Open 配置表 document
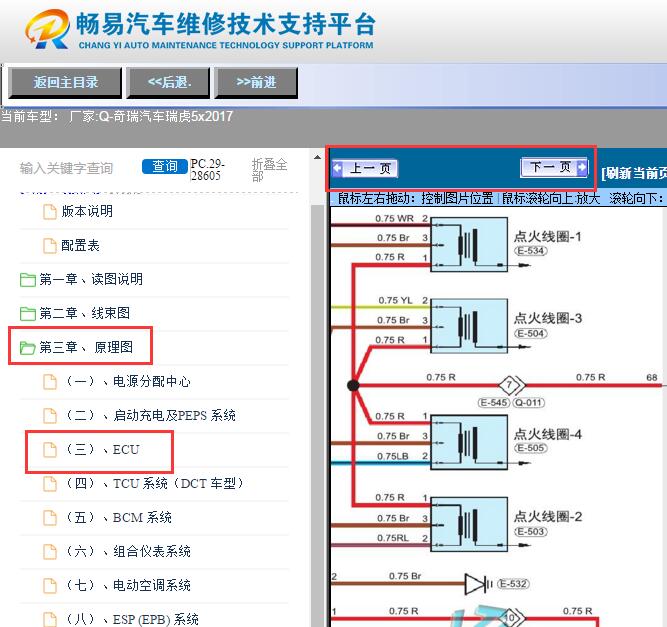The image size is (667, 627). 80,245
